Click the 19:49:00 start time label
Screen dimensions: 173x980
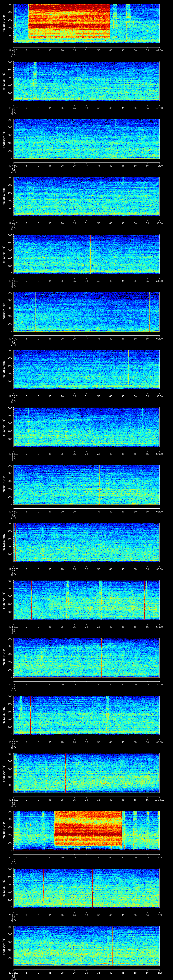pos(13,223)
